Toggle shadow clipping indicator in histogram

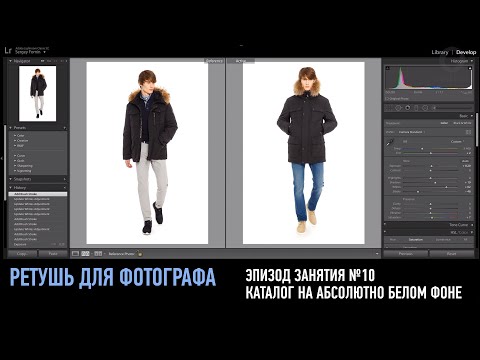coord(388,68)
